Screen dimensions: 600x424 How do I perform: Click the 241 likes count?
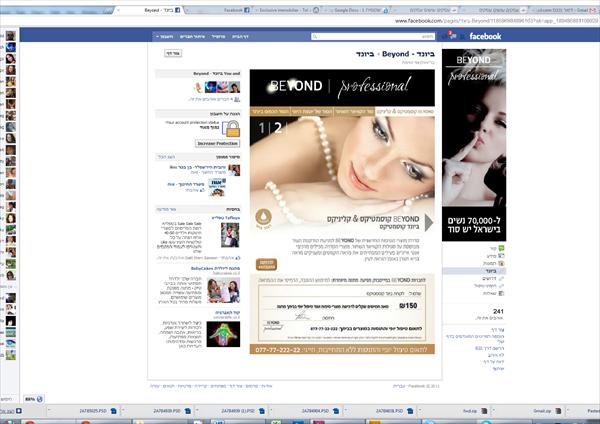[x=498, y=311]
